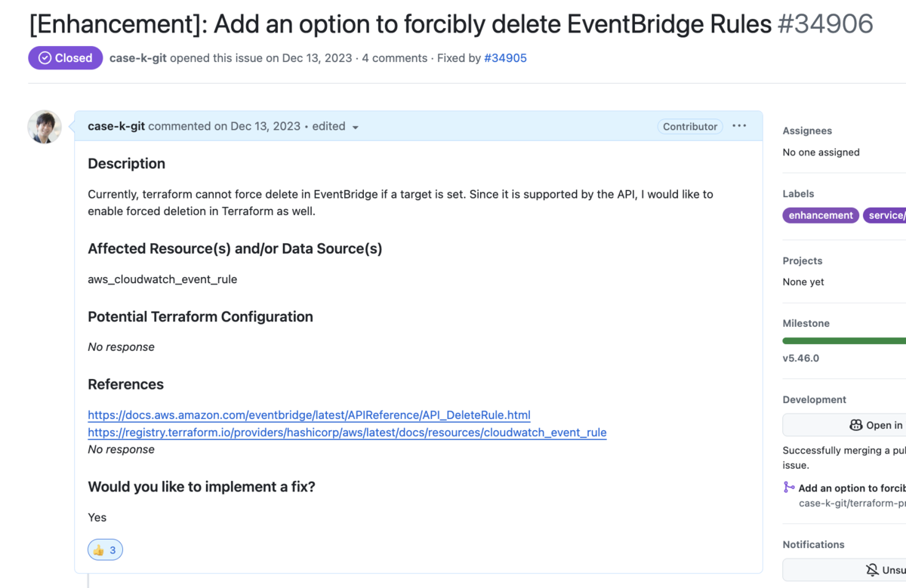Click the issue number #34906 in title
Image resolution: width=906 pixels, height=588 pixels.
(825, 24)
